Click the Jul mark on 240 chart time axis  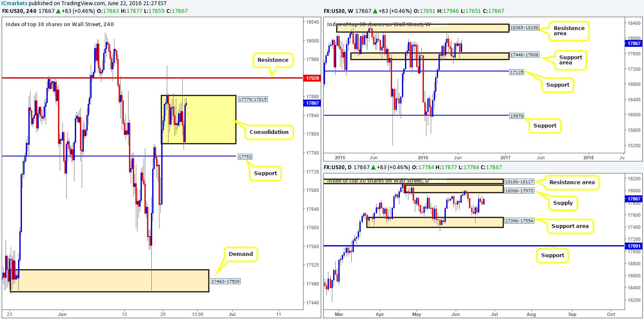point(233,313)
